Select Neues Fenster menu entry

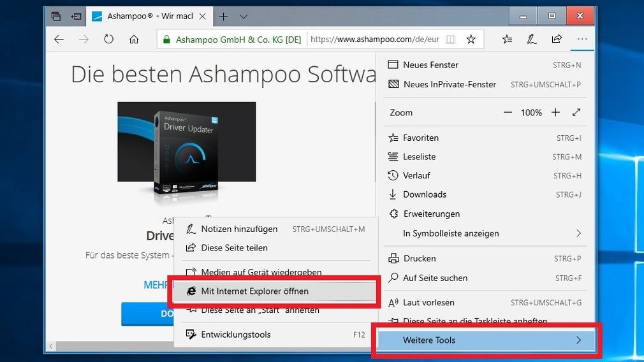pos(484,65)
